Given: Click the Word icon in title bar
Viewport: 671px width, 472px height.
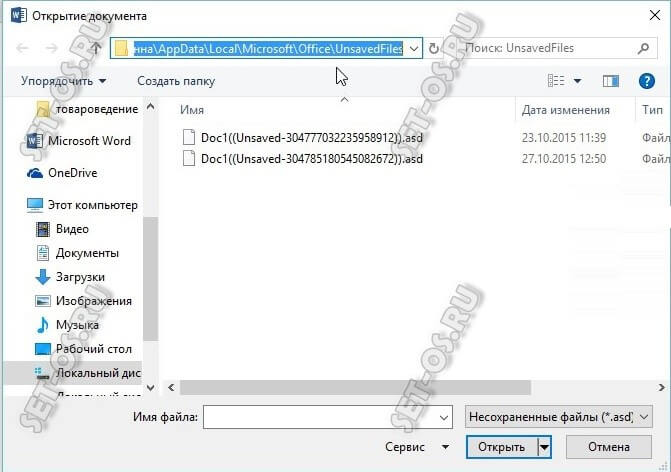Looking at the screenshot, I should point(18,16).
